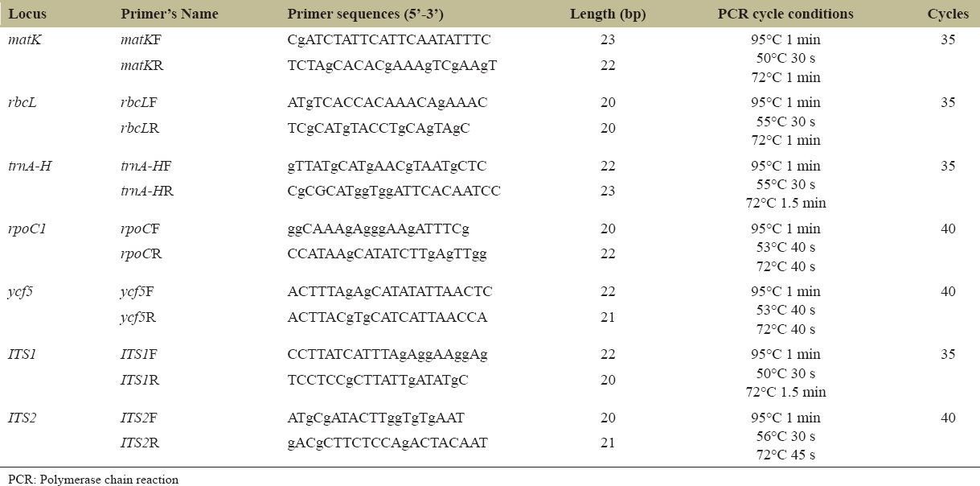Click the PCR: Polymerase chain reaction footnote
The height and width of the screenshot is (486, 980).
[90, 480]
